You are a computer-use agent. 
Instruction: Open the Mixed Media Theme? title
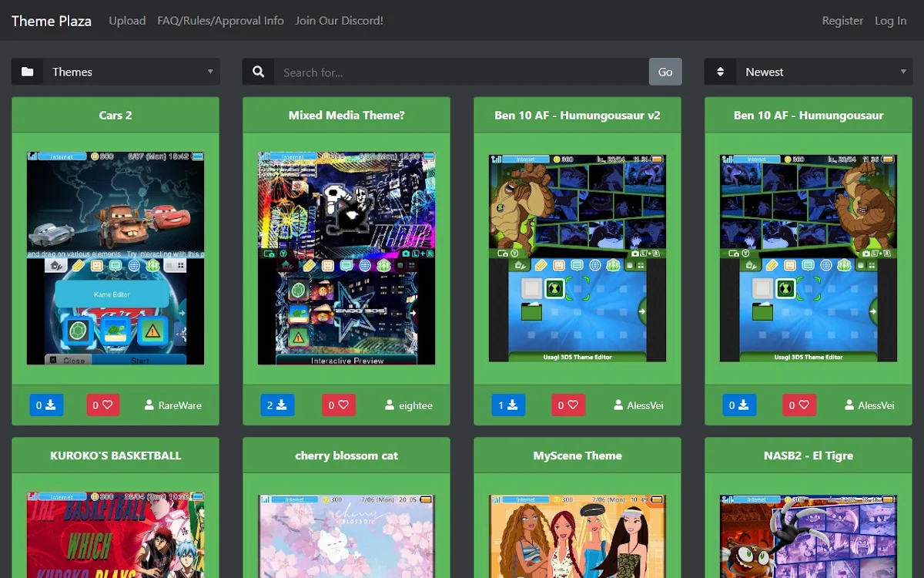(x=346, y=115)
